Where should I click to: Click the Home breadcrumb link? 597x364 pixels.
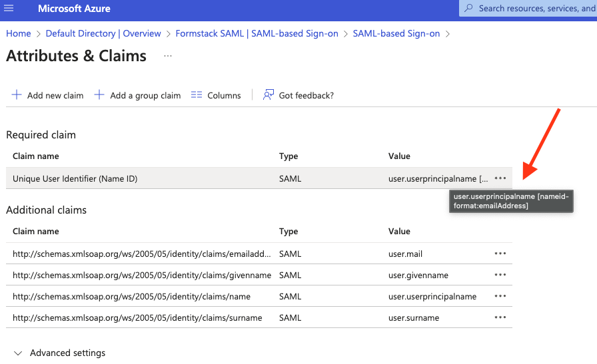[x=19, y=33]
